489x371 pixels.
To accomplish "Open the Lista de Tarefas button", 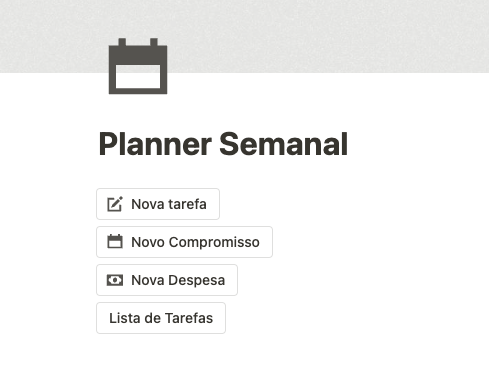I will point(161,318).
